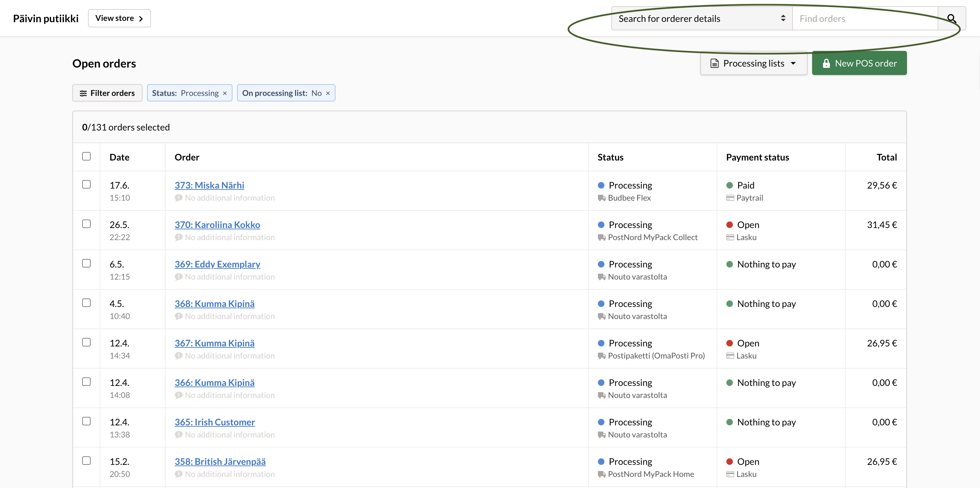This screenshot has height=488, width=980.
Task: Open order 370: Karoliina Kokko
Action: click(217, 225)
